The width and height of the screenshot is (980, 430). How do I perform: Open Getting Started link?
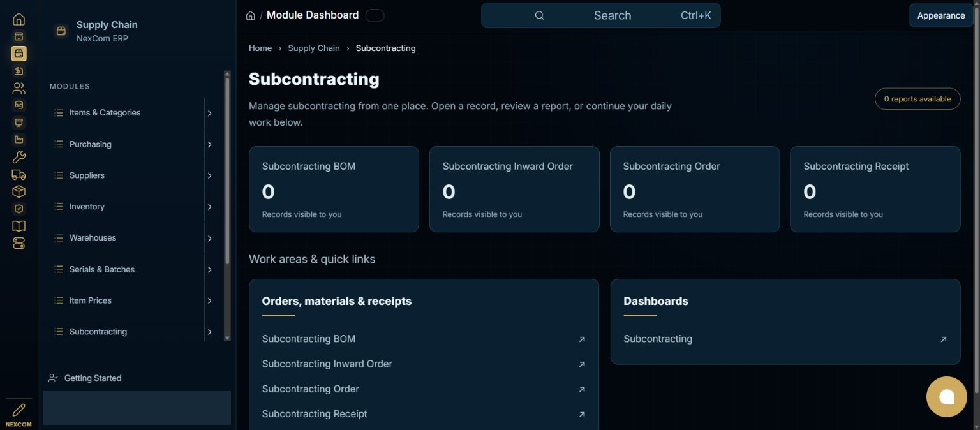click(x=93, y=378)
